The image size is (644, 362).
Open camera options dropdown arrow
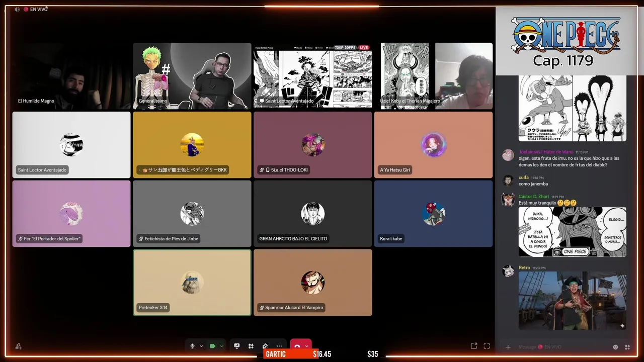point(221,346)
